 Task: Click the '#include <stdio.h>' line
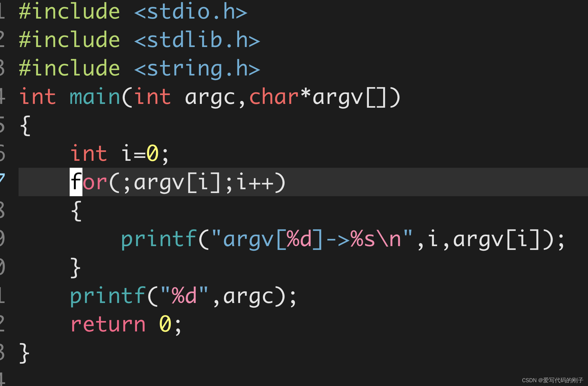pyautogui.click(x=133, y=12)
